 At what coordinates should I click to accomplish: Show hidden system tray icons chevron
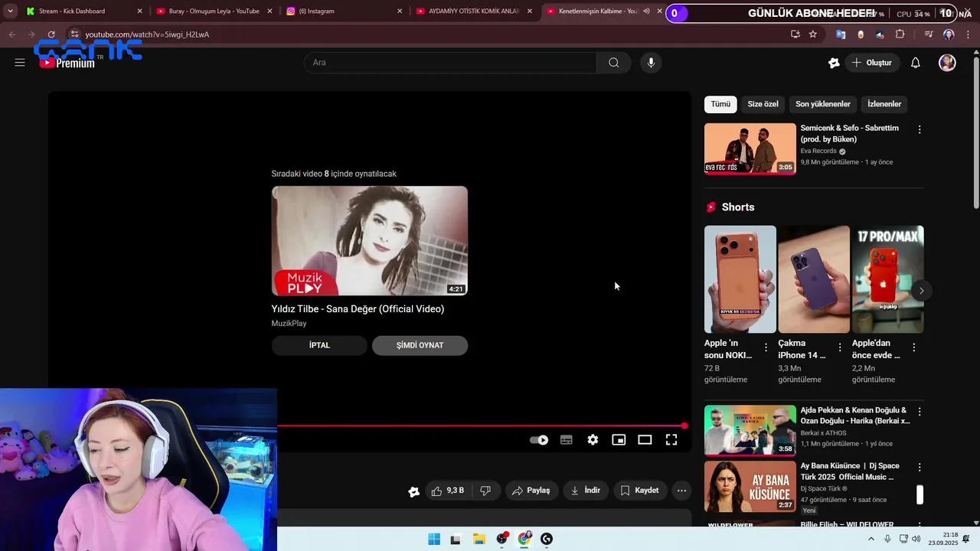point(871,539)
